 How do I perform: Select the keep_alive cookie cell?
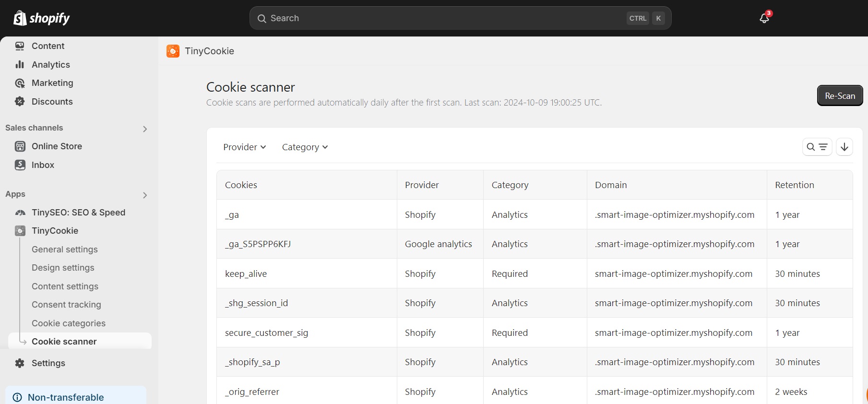[307, 273]
